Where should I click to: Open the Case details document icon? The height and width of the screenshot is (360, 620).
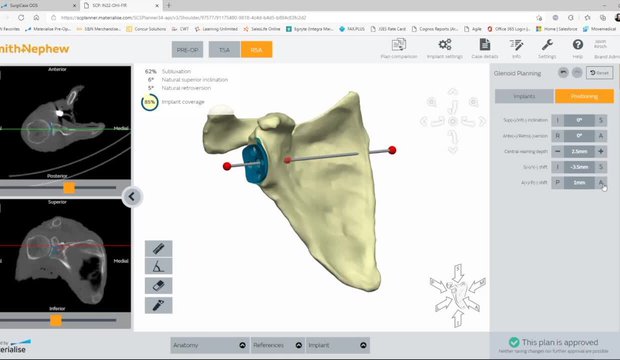click(485, 44)
